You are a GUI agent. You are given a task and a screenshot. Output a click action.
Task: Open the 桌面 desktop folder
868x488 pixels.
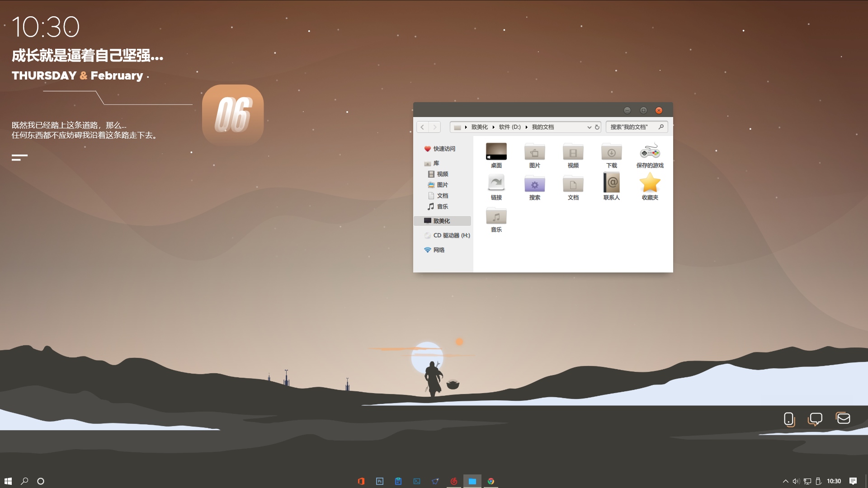click(496, 155)
